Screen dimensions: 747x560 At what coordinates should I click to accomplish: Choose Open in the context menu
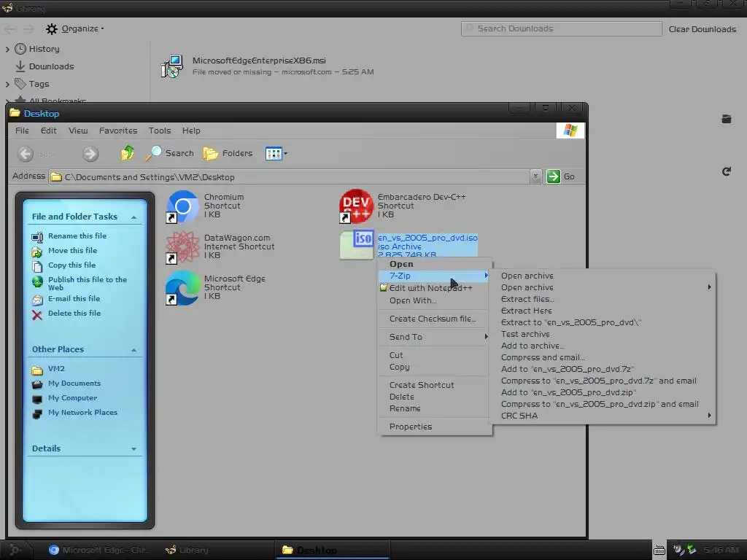[434, 264]
